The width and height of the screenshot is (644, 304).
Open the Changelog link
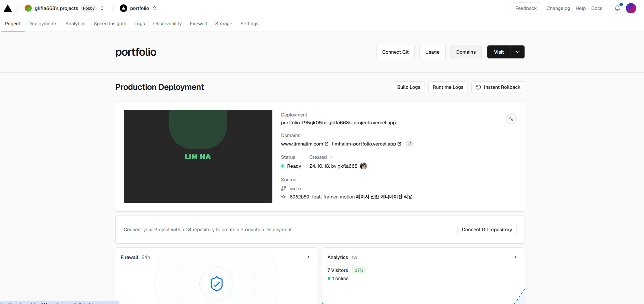click(x=558, y=8)
